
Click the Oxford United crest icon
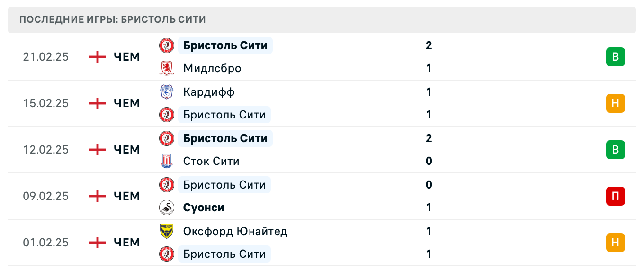[167, 231]
